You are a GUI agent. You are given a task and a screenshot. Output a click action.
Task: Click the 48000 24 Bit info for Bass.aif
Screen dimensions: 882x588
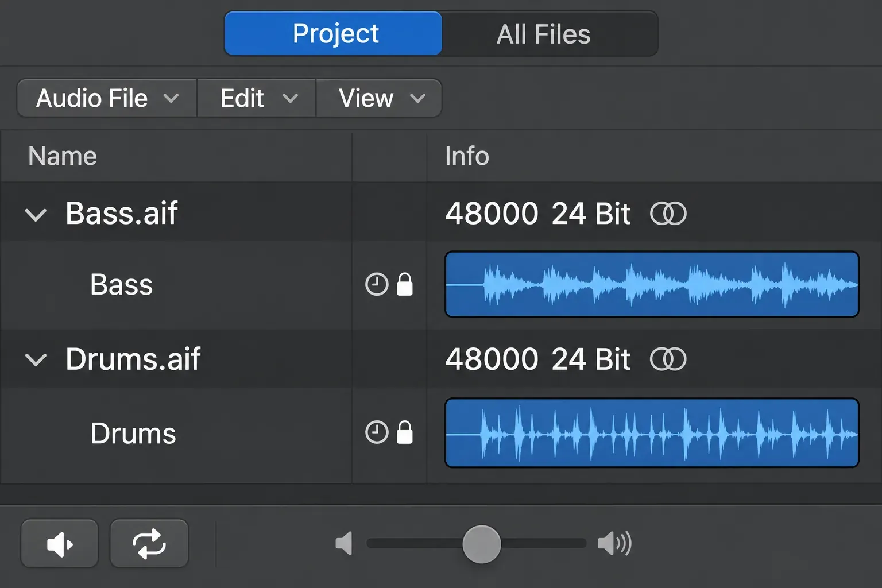pos(538,214)
